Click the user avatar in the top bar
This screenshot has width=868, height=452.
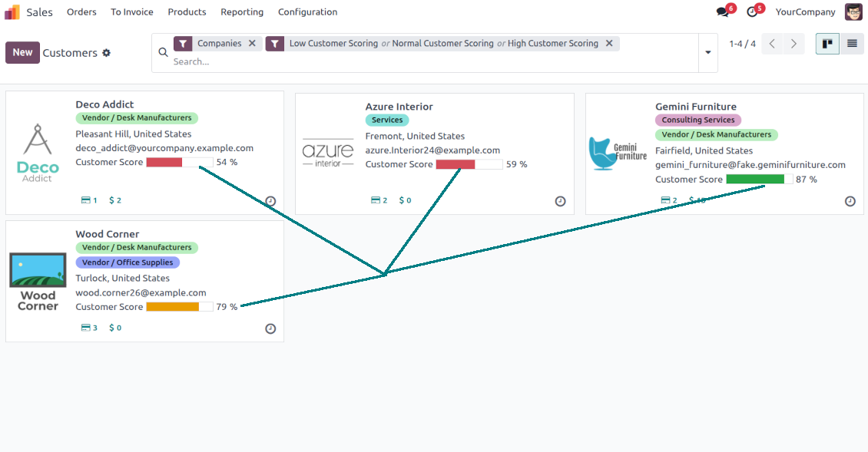point(853,12)
